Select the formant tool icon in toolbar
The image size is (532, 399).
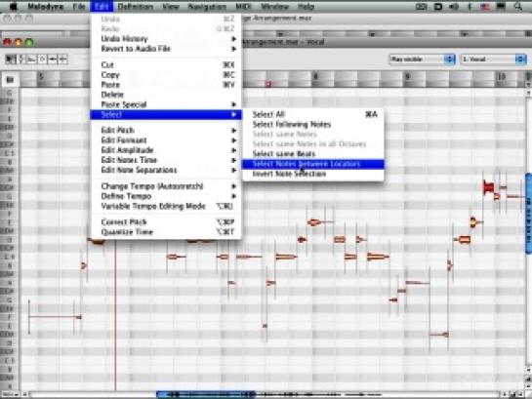tap(31, 59)
